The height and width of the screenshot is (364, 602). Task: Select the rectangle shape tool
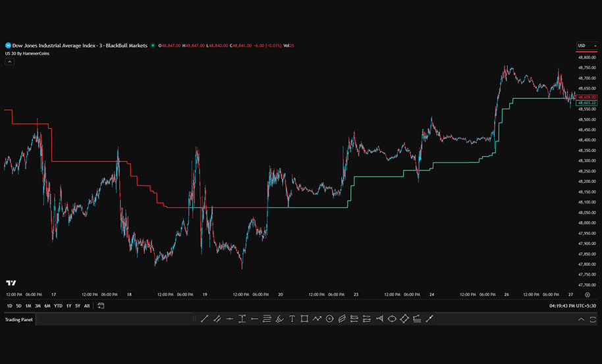pos(304,319)
